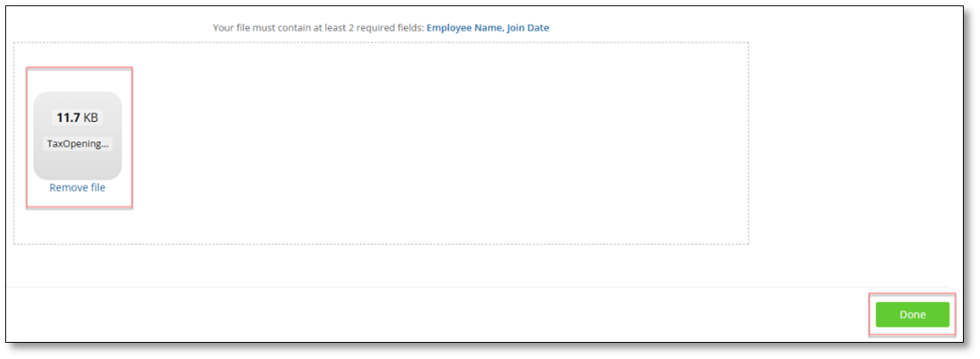
Task: Click the TaxOpening... file name label
Action: tap(78, 143)
